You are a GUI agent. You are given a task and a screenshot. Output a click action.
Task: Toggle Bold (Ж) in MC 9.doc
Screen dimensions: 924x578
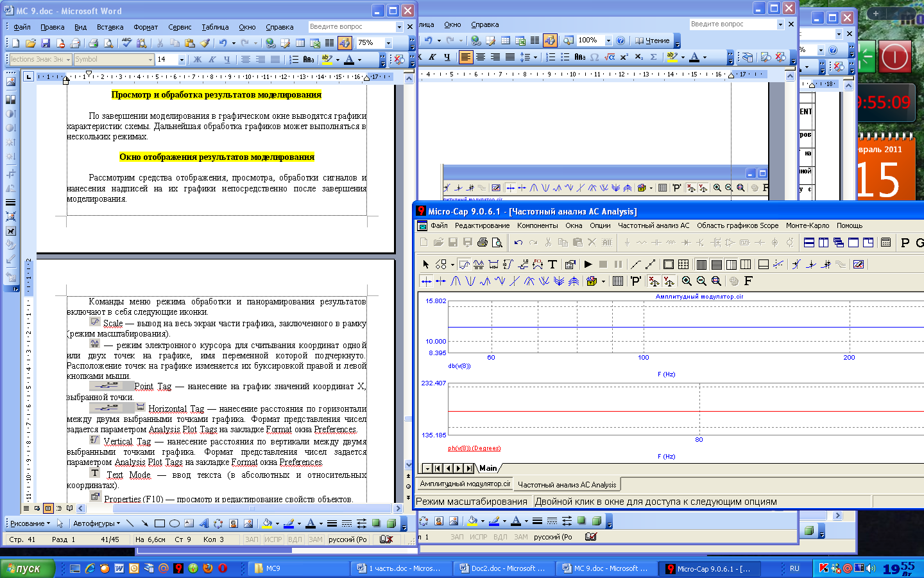[198, 59]
